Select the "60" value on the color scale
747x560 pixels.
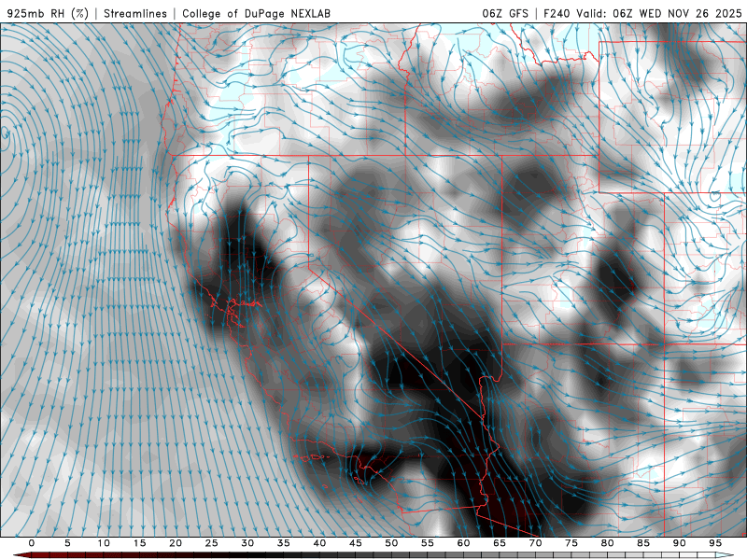pos(463,543)
